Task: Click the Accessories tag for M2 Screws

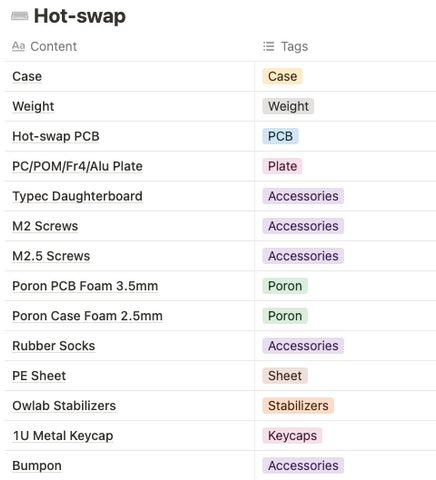Action: [x=303, y=226]
